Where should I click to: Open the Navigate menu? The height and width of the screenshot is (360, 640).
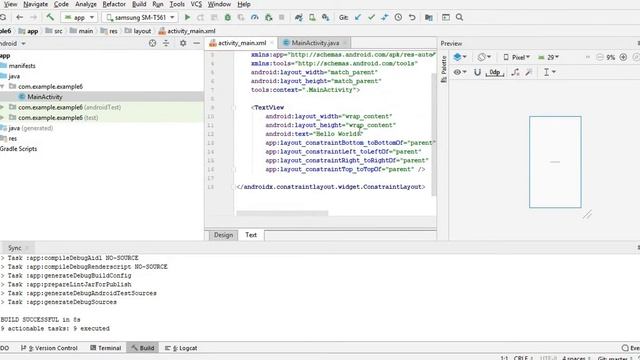(x=36, y=4)
